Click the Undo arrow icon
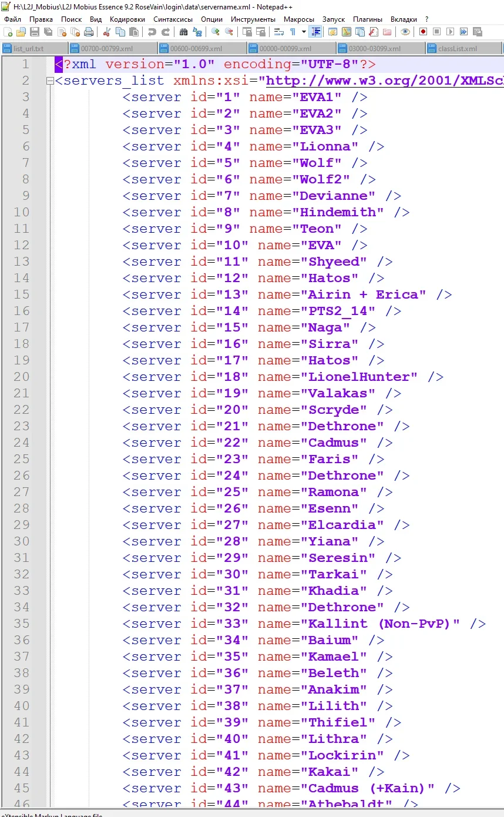 click(x=152, y=32)
